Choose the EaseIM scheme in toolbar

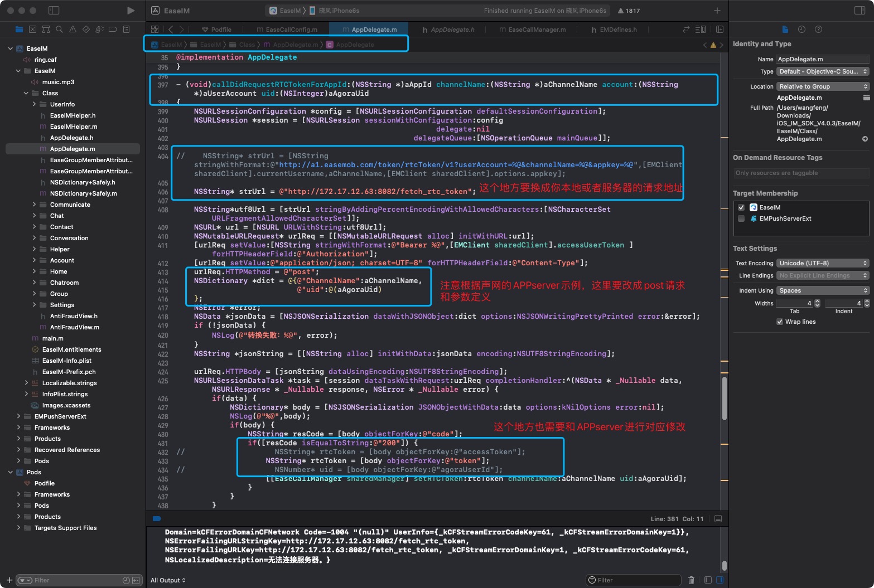285,11
